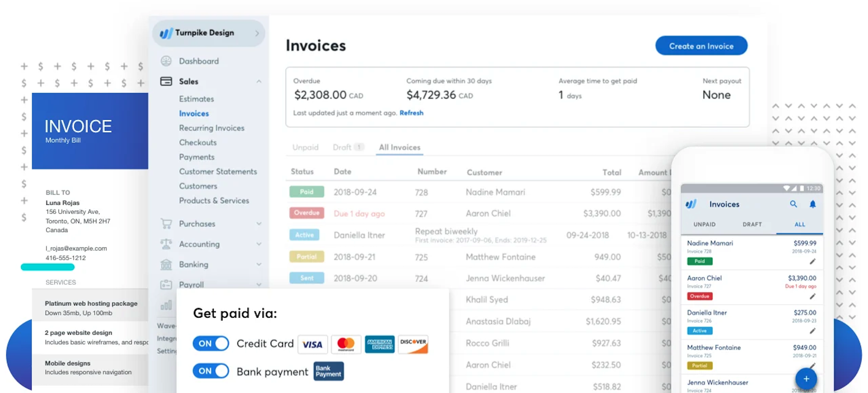Turn off the Credit Card payment toggle
Screen dimensions: 868x393
tap(211, 343)
